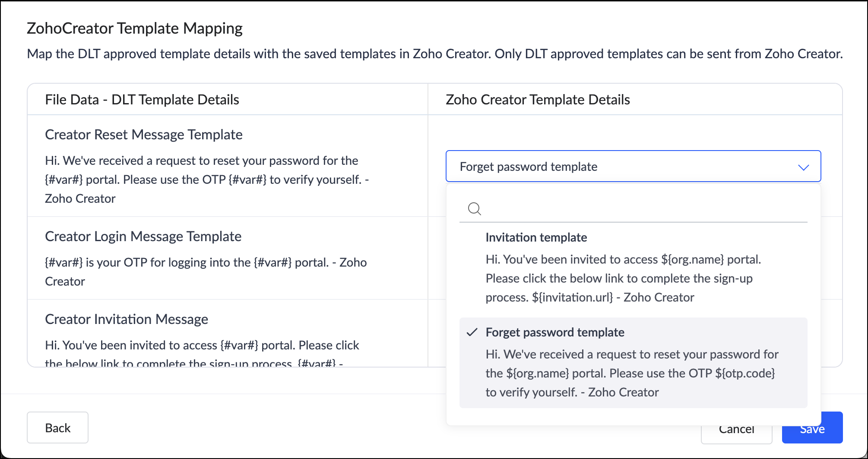The height and width of the screenshot is (459, 868).
Task: Click the ZohoCreator Template Mapping heading
Action: point(135,28)
